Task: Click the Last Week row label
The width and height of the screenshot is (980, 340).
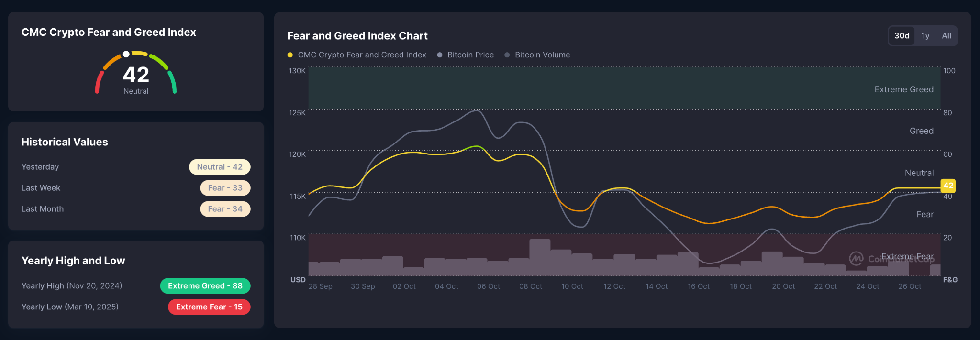Action: coord(41,188)
